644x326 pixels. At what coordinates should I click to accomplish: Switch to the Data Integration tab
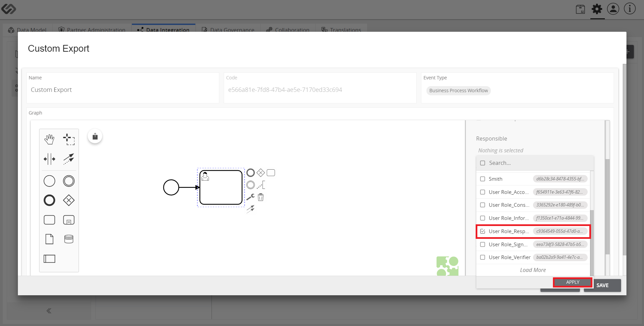click(164, 30)
